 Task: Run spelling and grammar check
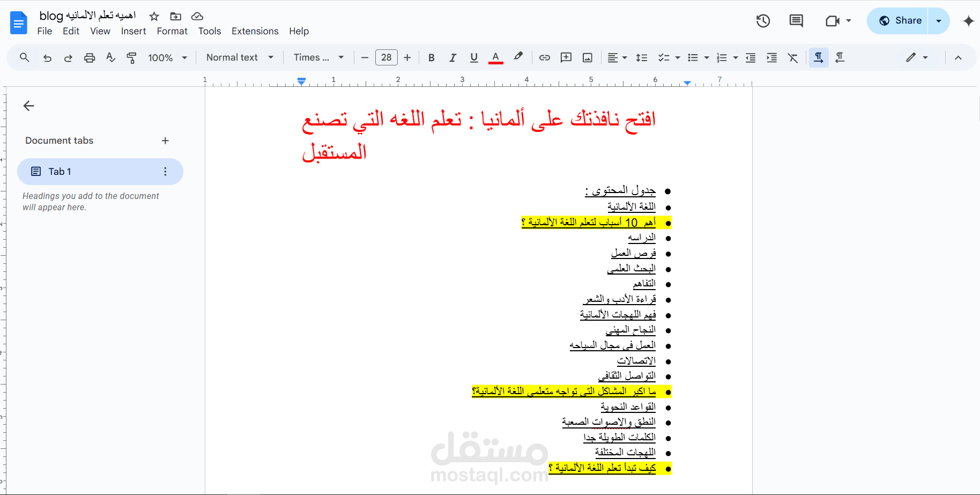(x=110, y=57)
